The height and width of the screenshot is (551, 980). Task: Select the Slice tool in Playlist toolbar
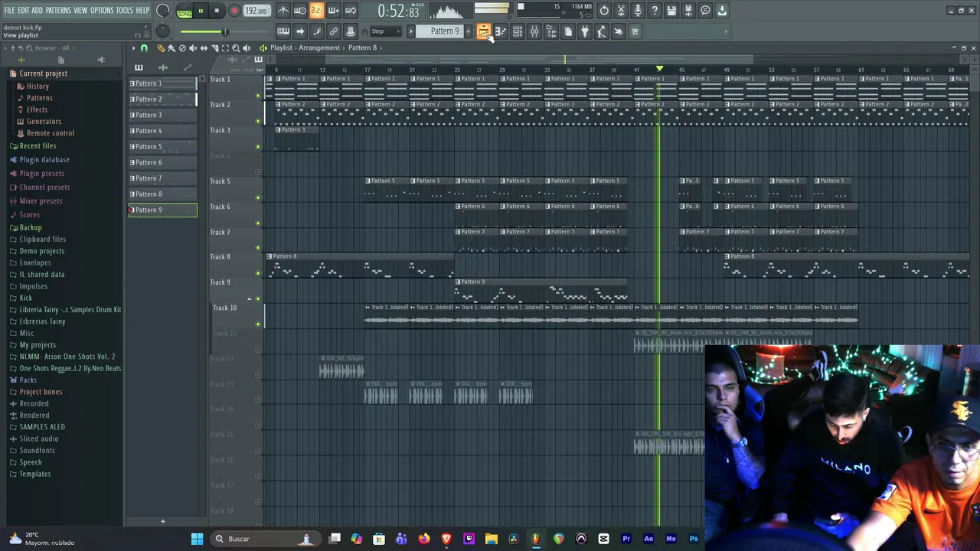pos(214,47)
